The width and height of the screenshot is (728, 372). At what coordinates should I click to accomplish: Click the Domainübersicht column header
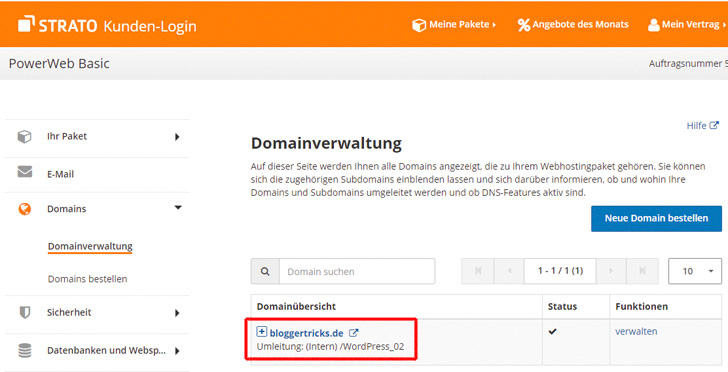point(296,307)
